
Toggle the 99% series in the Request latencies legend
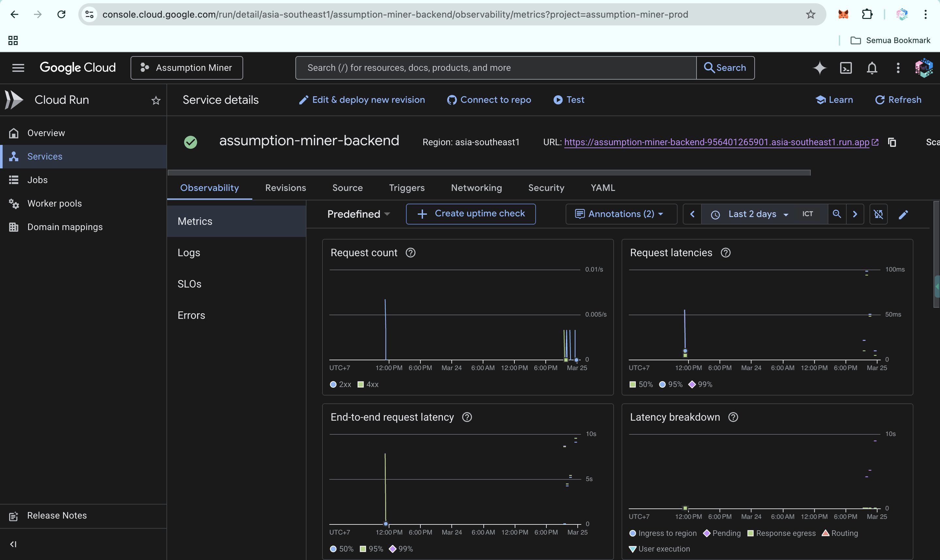[x=700, y=384]
